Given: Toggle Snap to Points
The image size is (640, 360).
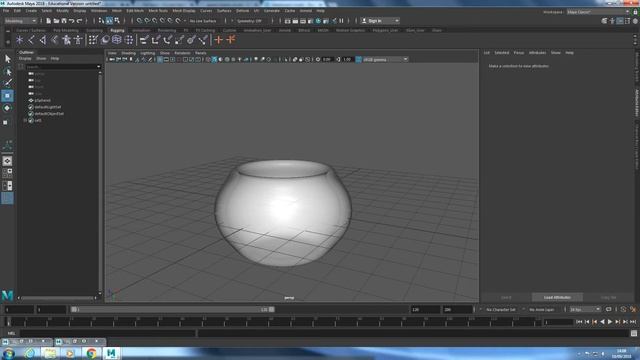Looking at the screenshot, I should click(x=155, y=20).
